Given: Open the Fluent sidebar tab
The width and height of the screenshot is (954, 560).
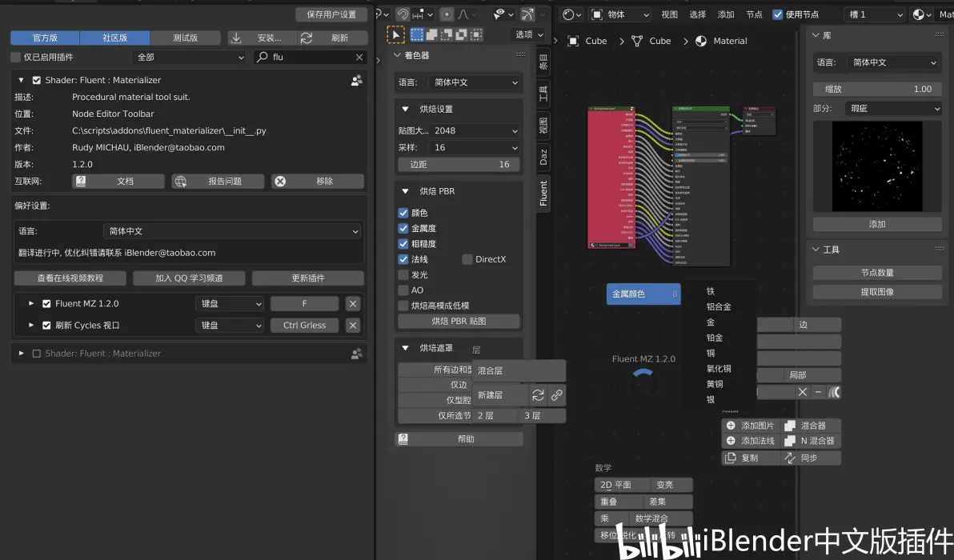Looking at the screenshot, I should pyautogui.click(x=543, y=194).
